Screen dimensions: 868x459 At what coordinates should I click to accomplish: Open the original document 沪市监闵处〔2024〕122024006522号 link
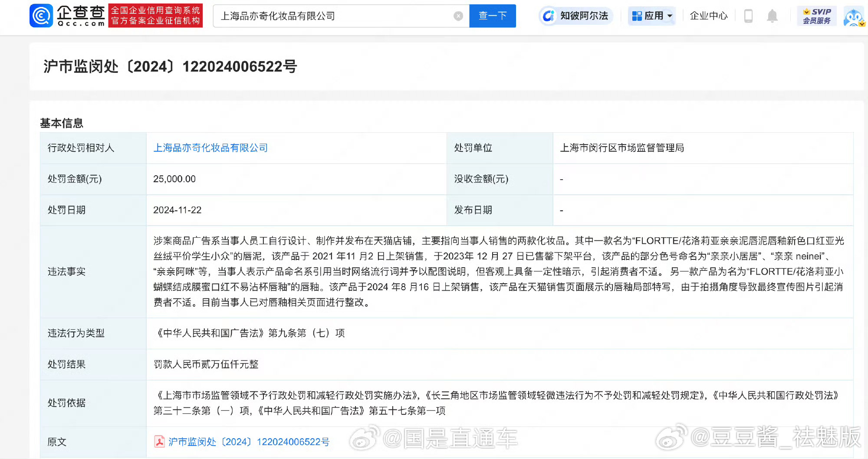pos(249,442)
